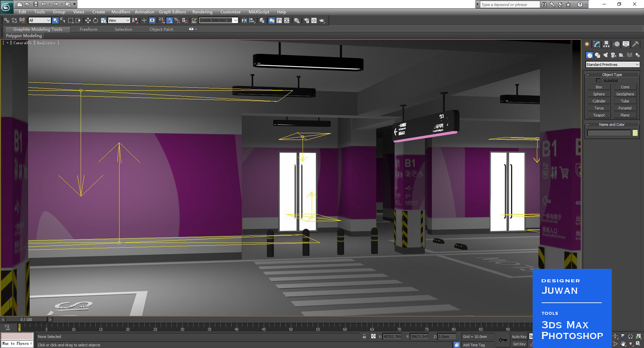644x348 pixels.
Task: Open the Modify panel tab icon
Action: tap(596, 44)
